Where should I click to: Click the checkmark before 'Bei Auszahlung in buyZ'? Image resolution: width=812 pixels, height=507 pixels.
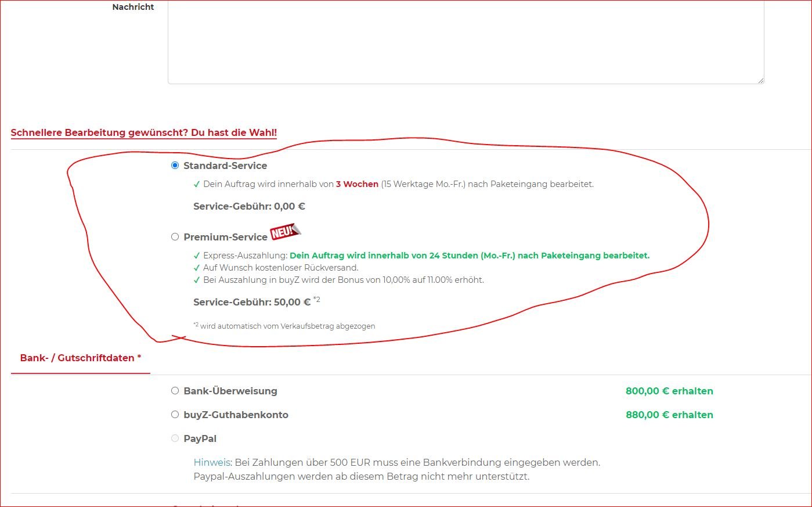point(197,281)
